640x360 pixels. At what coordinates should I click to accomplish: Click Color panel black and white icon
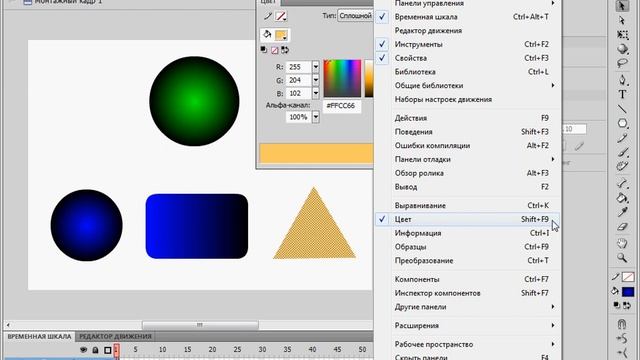tap(264, 50)
